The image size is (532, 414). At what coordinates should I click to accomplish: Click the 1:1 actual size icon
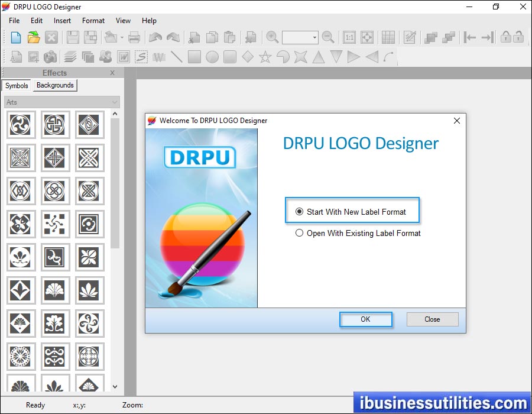click(349, 37)
